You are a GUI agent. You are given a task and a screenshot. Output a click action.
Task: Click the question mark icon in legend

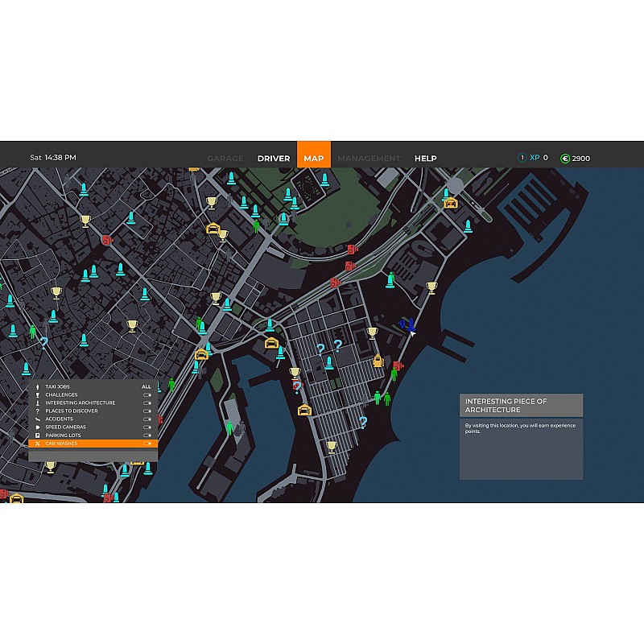point(38,411)
